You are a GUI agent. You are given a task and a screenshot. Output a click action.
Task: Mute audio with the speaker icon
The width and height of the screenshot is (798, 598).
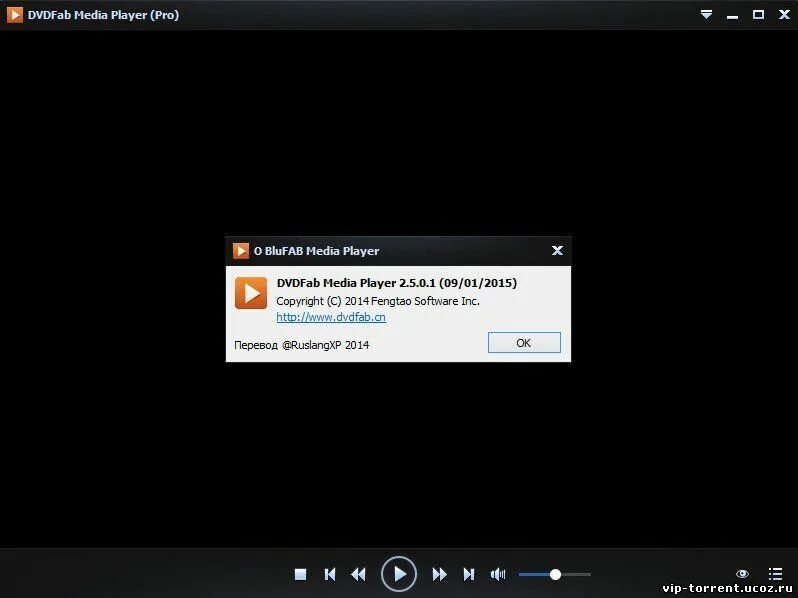[498, 575]
